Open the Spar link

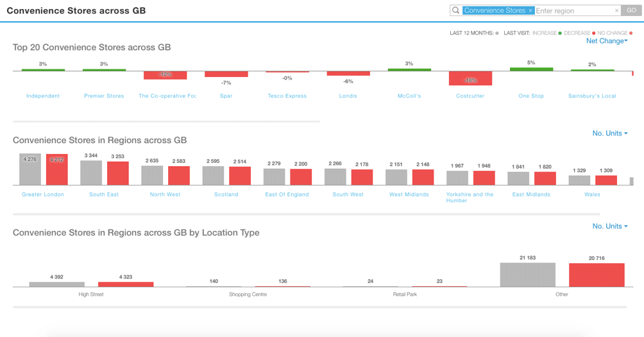tap(226, 96)
